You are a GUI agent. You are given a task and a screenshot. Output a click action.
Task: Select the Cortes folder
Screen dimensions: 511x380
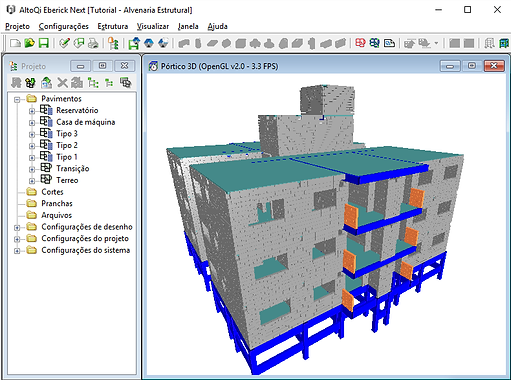pos(52,192)
